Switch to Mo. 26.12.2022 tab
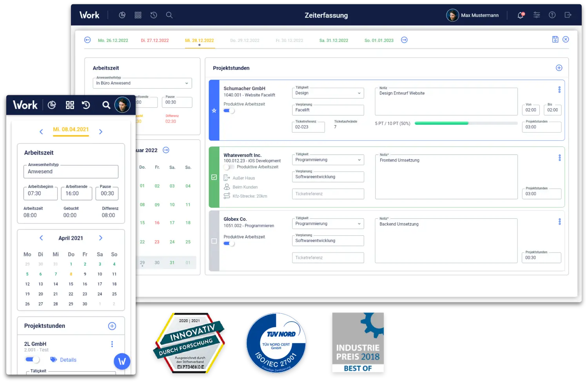The height and width of the screenshot is (391, 588). 113,40
